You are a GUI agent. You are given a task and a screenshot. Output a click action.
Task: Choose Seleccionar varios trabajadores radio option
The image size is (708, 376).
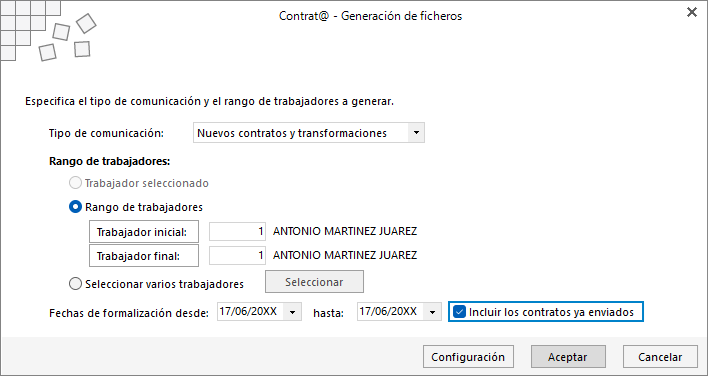(x=75, y=283)
